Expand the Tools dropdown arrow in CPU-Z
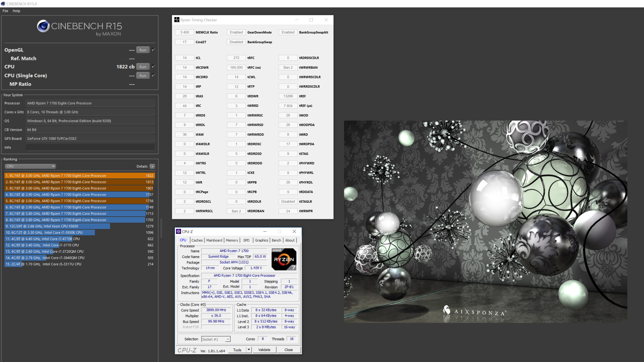Viewport: 644px width, 362px height. tap(249, 350)
